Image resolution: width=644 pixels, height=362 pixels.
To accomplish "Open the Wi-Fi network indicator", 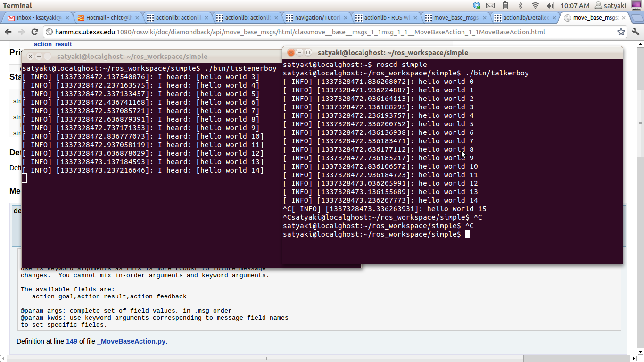I will [x=535, y=6].
